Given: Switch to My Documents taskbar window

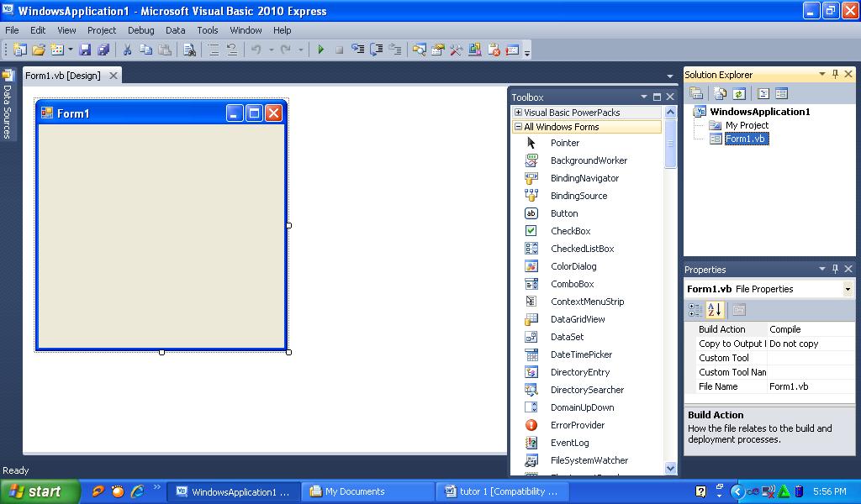Looking at the screenshot, I should point(367,491).
